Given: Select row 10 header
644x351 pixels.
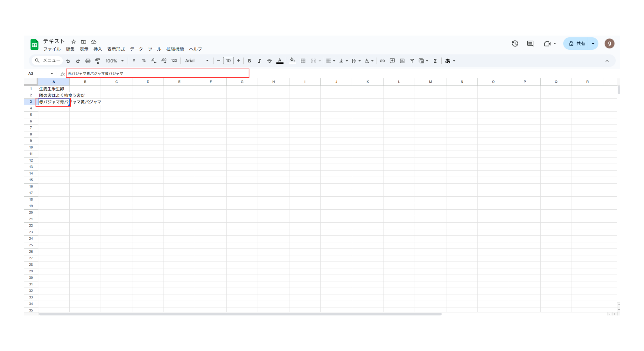Looking at the screenshot, I should [x=31, y=148].
